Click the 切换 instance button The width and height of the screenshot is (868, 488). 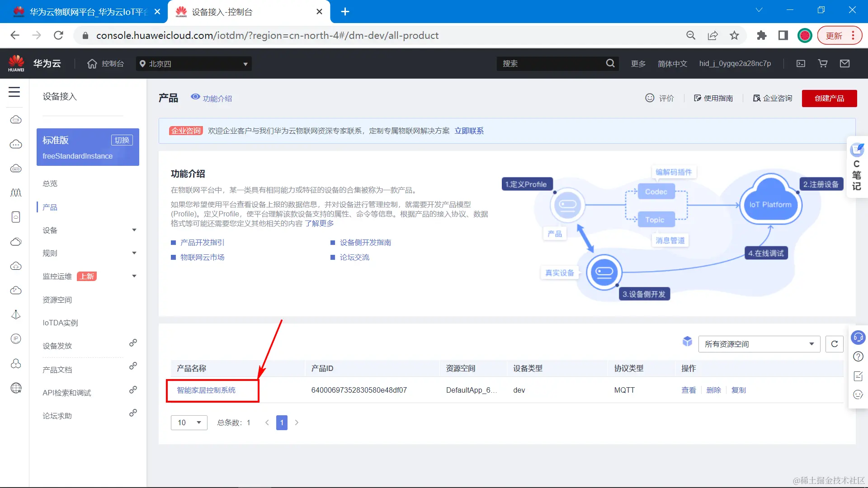click(x=122, y=140)
